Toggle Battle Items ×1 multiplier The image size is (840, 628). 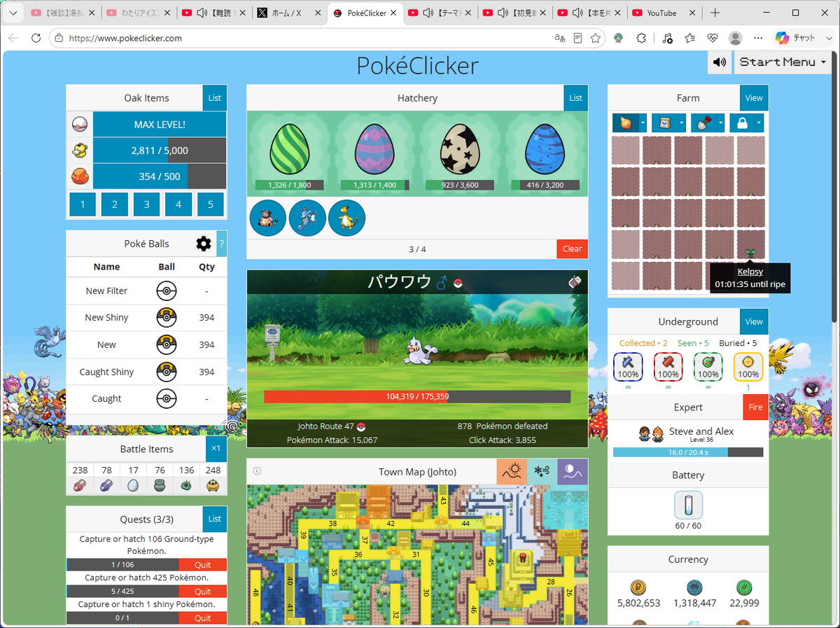216,449
